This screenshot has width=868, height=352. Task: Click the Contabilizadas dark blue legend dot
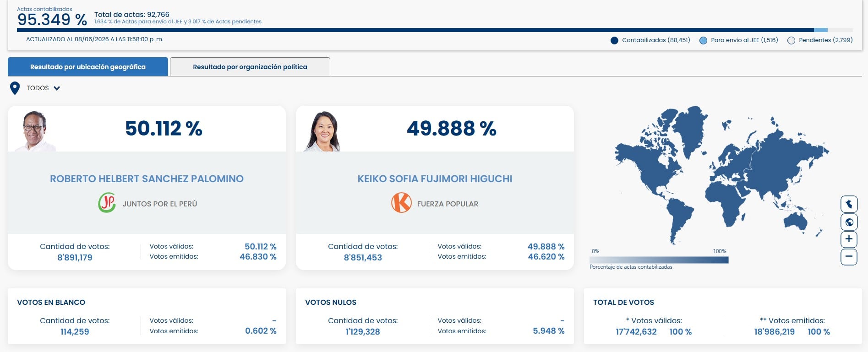point(614,40)
